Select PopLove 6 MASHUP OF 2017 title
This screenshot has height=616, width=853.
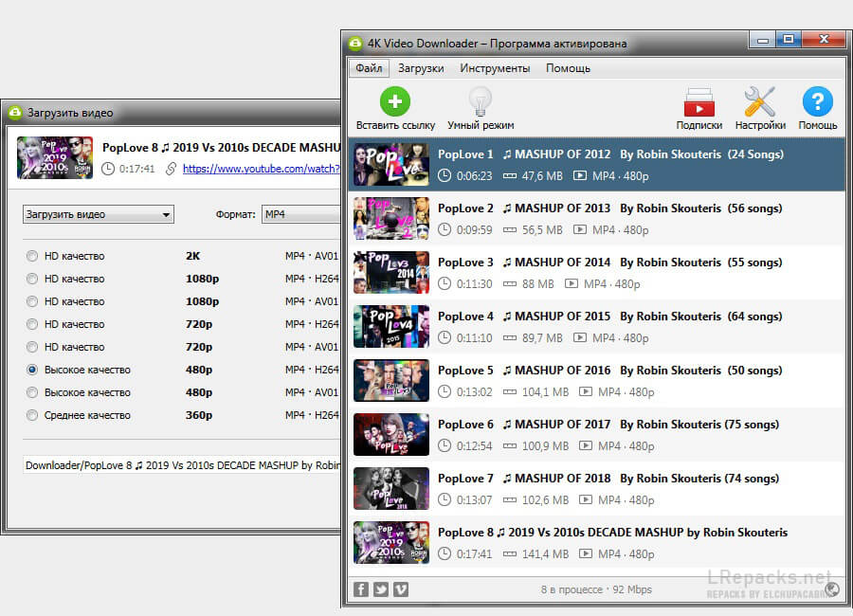(x=608, y=425)
